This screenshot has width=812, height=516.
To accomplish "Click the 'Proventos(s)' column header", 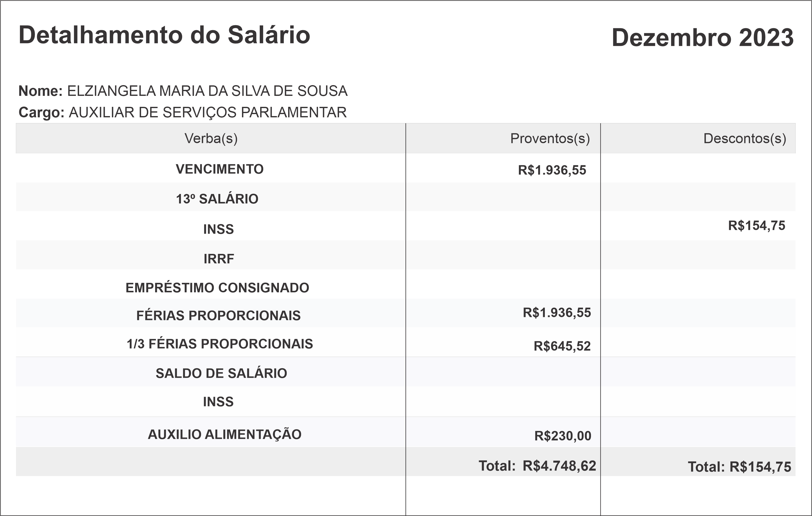I will tap(550, 138).
